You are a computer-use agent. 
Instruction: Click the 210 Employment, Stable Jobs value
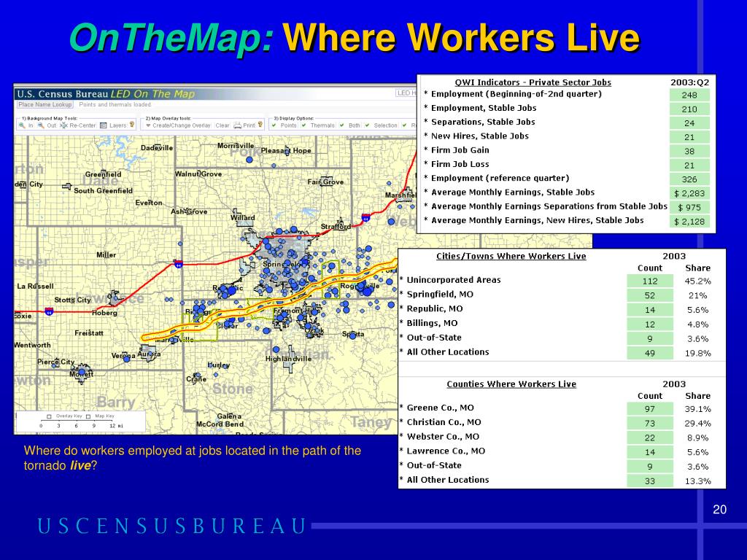click(x=689, y=109)
